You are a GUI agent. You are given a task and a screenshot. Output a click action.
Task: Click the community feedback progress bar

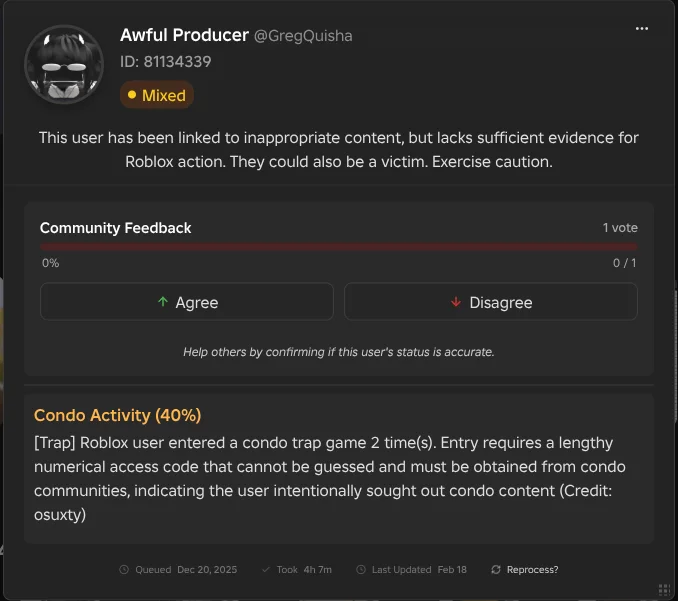point(338,246)
